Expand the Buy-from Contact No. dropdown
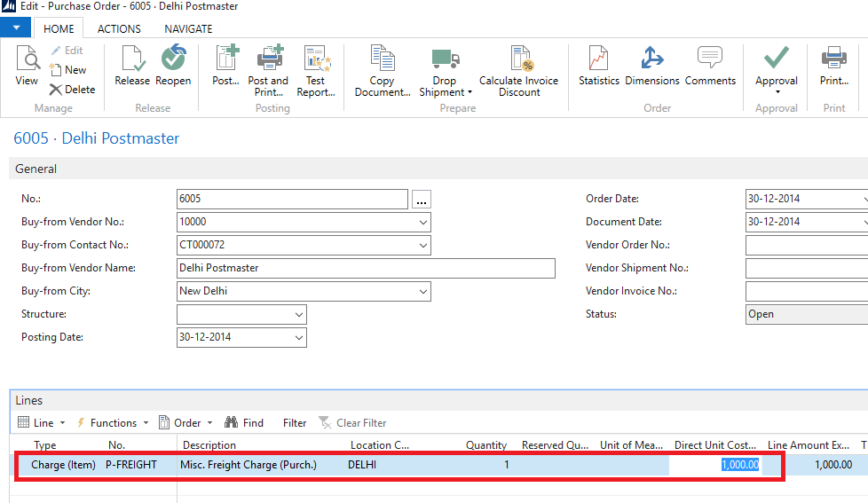Viewport: 868px width, 503px height. pos(423,245)
